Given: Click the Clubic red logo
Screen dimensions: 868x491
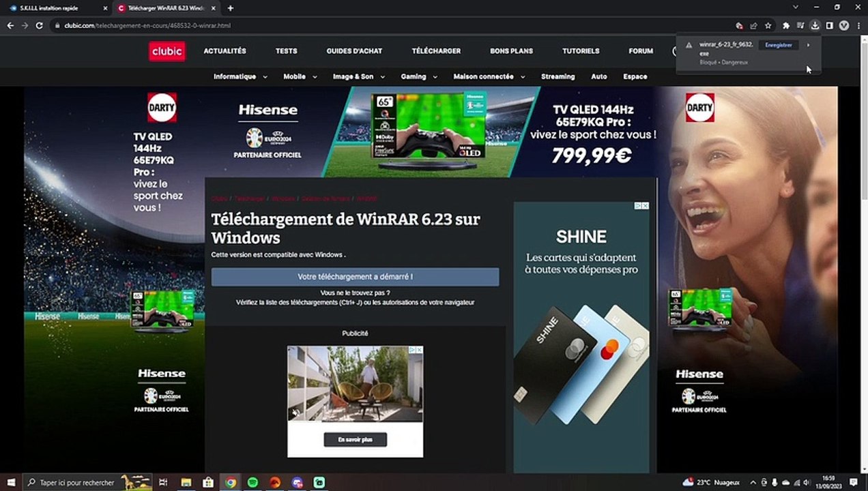Looking at the screenshot, I should 167,51.
